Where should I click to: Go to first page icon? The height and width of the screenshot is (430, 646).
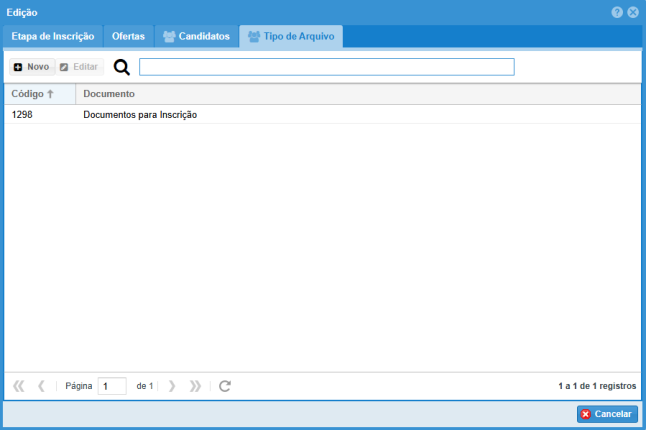coord(19,385)
